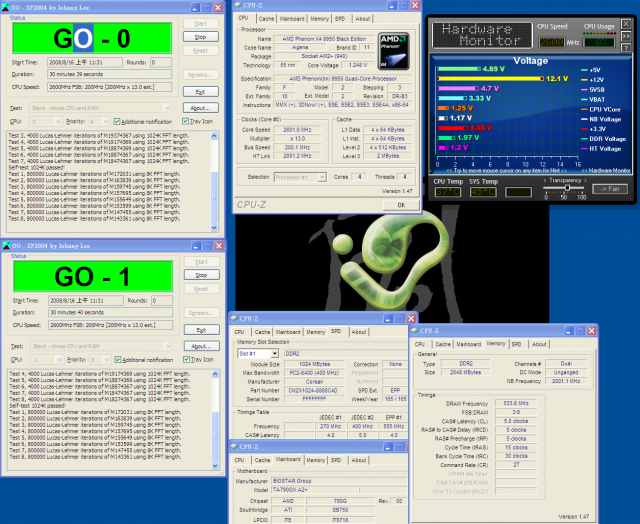
Task: Click BIOSTAR Group manufacturer text
Action: coord(292,481)
